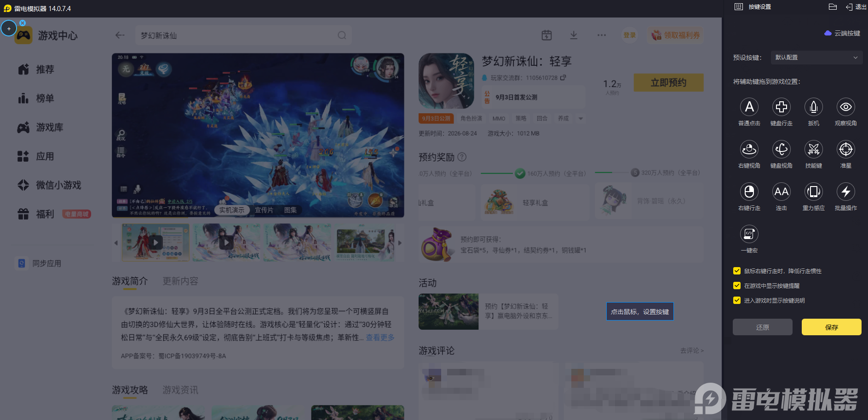Toggle 鼠标右键行走时,降低行走惯性 checkbox
The image size is (868, 420).
(x=737, y=271)
